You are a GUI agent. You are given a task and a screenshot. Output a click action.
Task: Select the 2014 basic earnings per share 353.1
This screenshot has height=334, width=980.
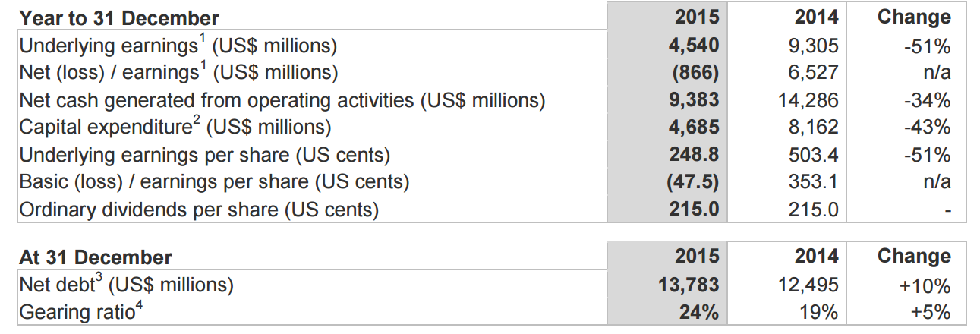pyautogui.click(x=814, y=182)
